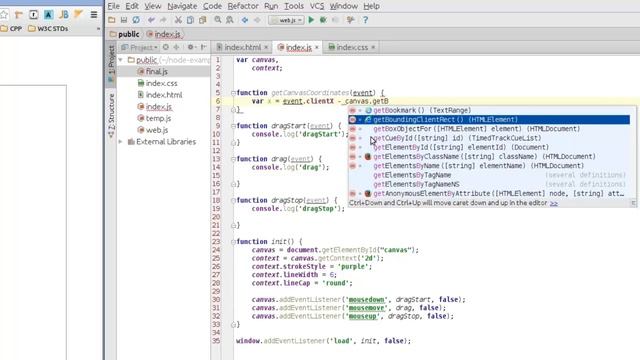Open W3C STDs bookmarks folder in browser

click(48, 29)
